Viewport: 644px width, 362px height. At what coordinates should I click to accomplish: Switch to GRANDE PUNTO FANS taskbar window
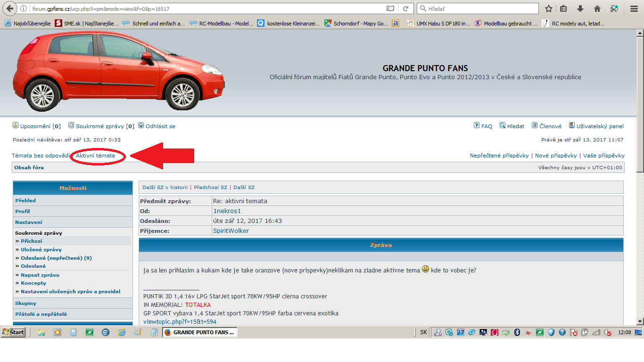200,332
